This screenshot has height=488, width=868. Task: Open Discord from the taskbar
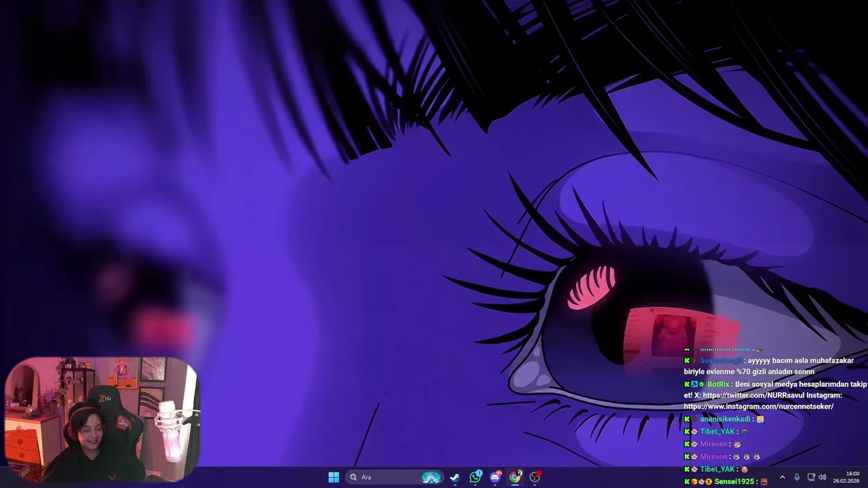pos(495,477)
